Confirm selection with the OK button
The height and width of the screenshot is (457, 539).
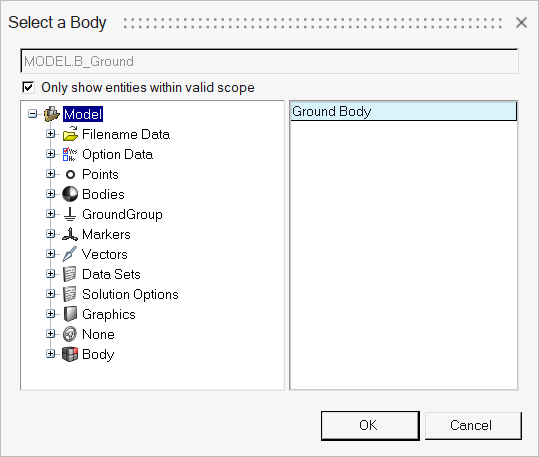370,425
